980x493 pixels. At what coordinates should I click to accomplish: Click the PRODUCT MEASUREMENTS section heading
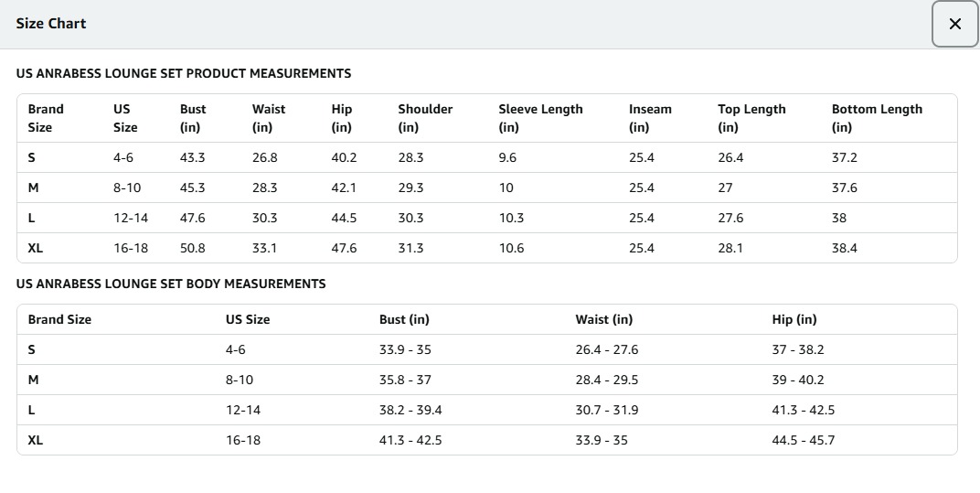(184, 73)
